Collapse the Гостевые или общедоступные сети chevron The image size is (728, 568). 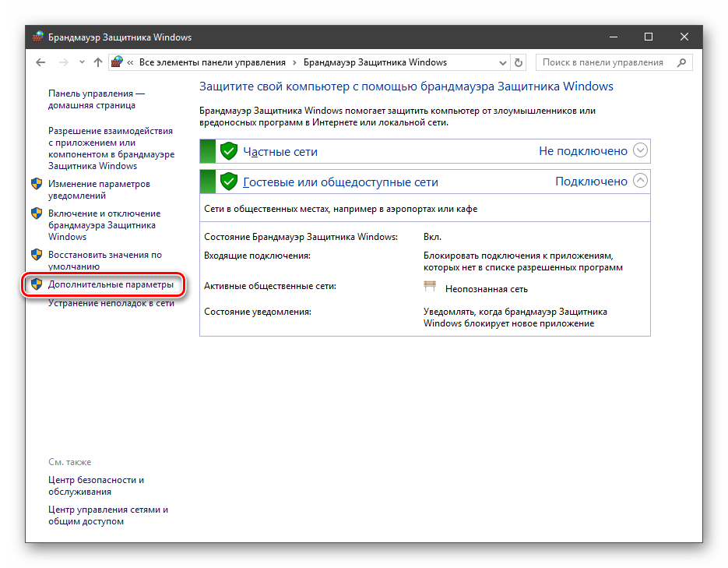click(x=640, y=181)
